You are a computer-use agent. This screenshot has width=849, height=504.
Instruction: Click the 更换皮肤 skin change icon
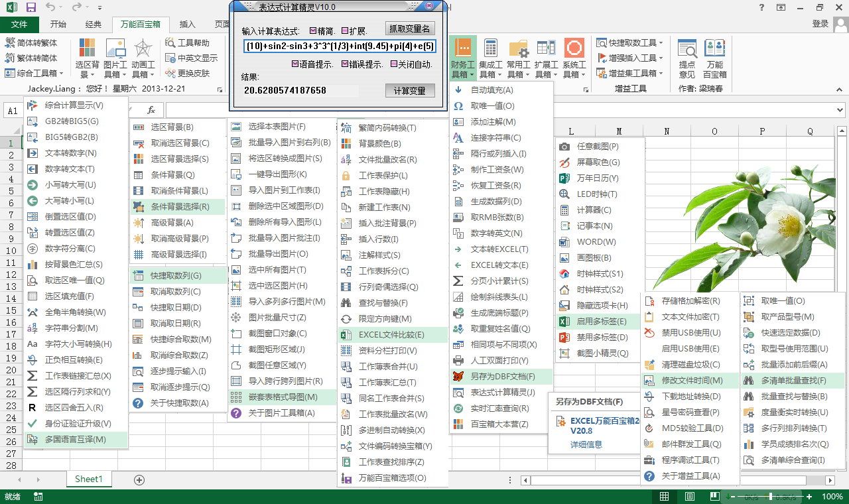(x=169, y=73)
